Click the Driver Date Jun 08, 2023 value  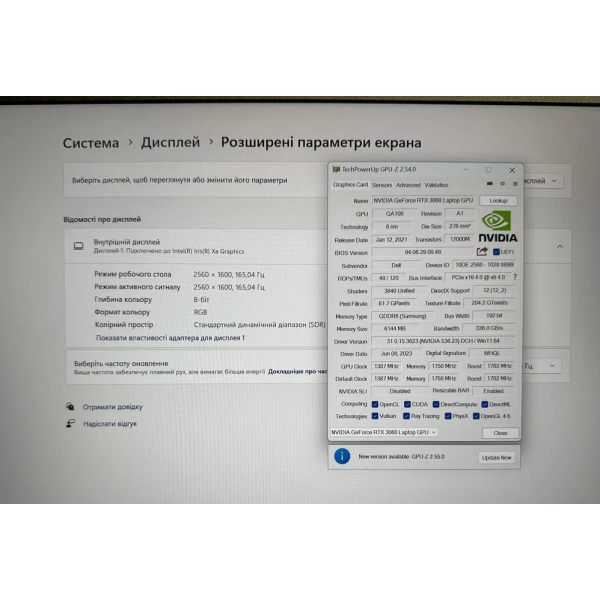click(x=396, y=353)
